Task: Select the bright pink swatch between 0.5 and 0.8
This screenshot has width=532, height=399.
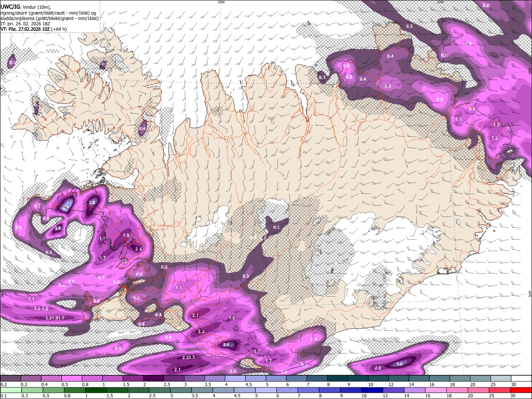Action: point(71,379)
